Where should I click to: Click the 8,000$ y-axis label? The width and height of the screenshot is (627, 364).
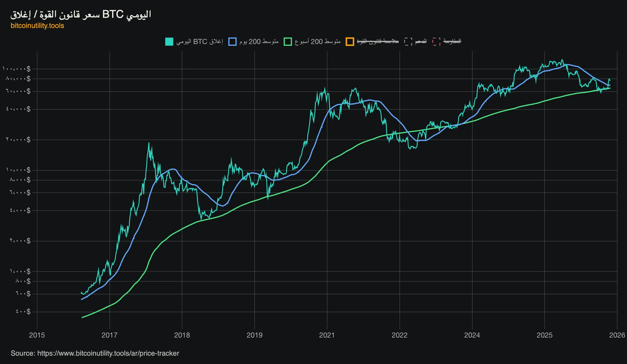coord(20,180)
